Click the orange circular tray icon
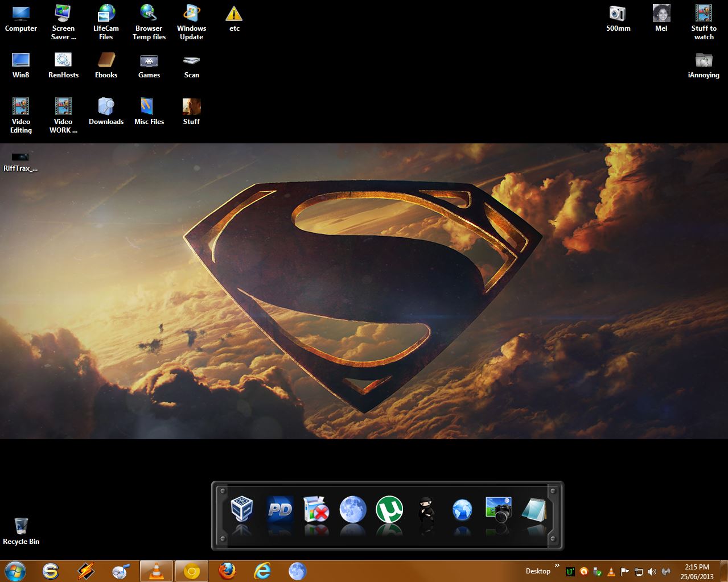 583,572
